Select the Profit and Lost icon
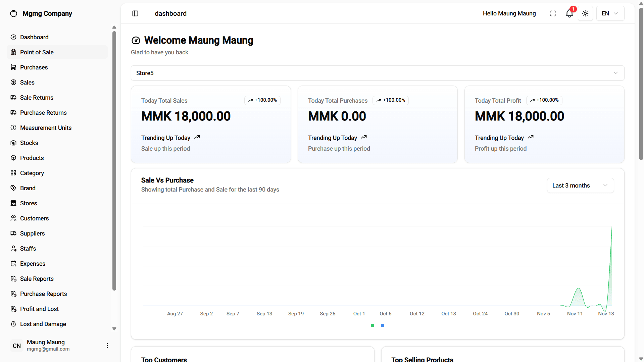644x362 pixels. [13, 309]
